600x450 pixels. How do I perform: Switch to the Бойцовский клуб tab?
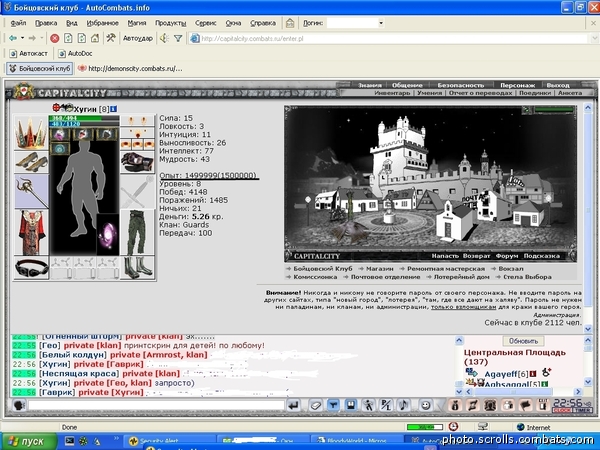click(x=40, y=68)
